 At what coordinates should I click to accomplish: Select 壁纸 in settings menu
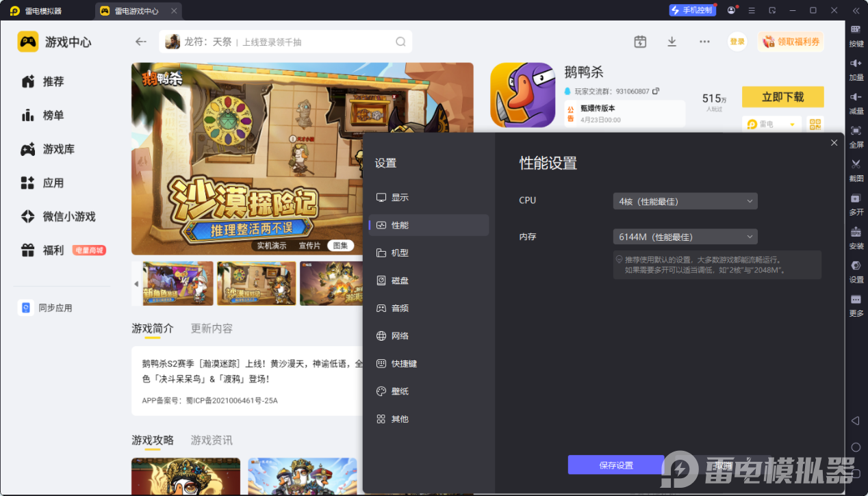click(x=429, y=391)
